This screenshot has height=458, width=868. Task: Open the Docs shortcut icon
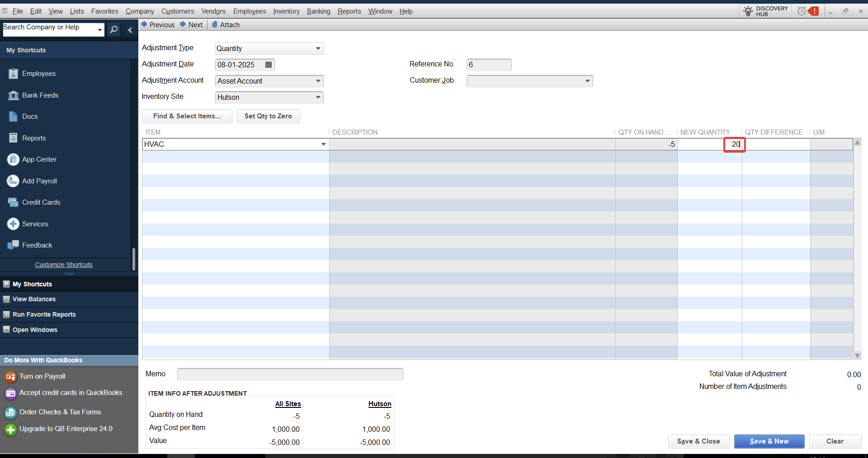pyautogui.click(x=13, y=117)
